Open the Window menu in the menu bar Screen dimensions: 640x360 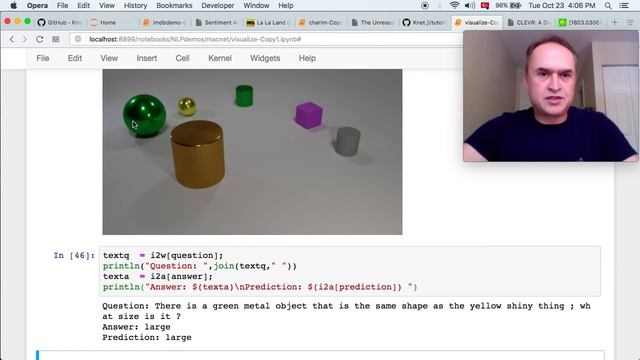(x=256, y=6)
